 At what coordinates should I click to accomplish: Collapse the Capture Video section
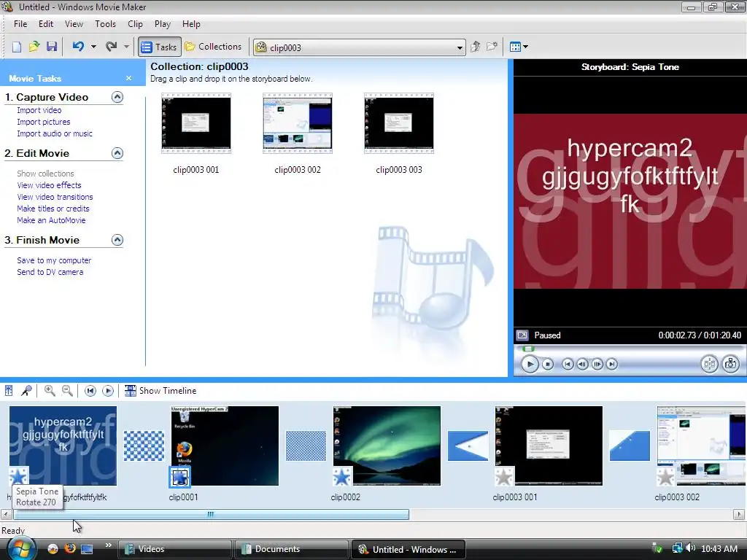117,97
